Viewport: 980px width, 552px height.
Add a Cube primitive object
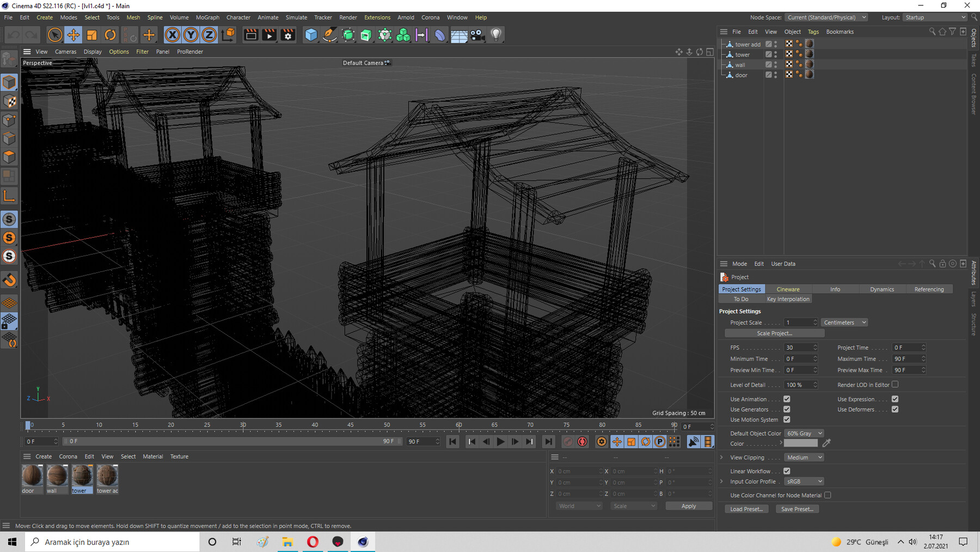point(311,35)
